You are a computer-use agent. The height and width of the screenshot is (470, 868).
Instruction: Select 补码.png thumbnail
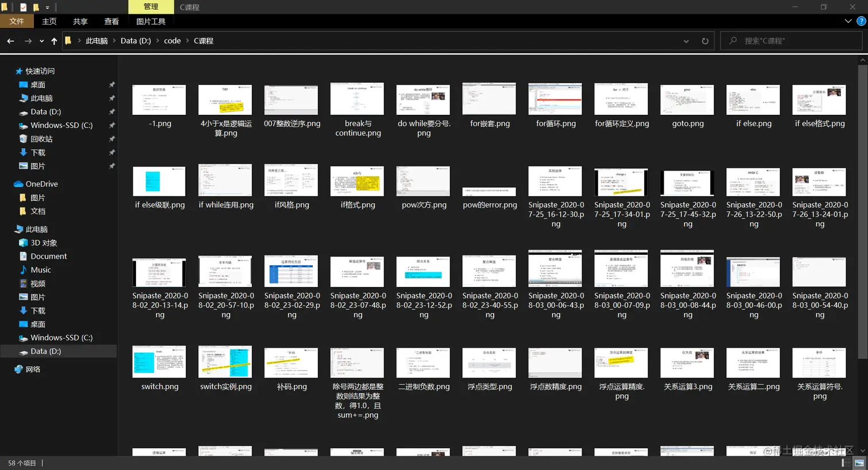point(291,363)
